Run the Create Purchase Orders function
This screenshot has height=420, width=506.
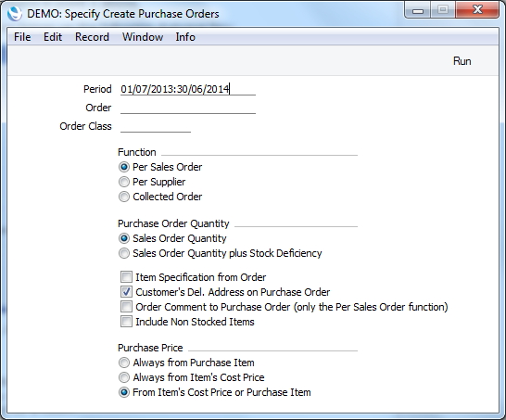tap(462, 61)
